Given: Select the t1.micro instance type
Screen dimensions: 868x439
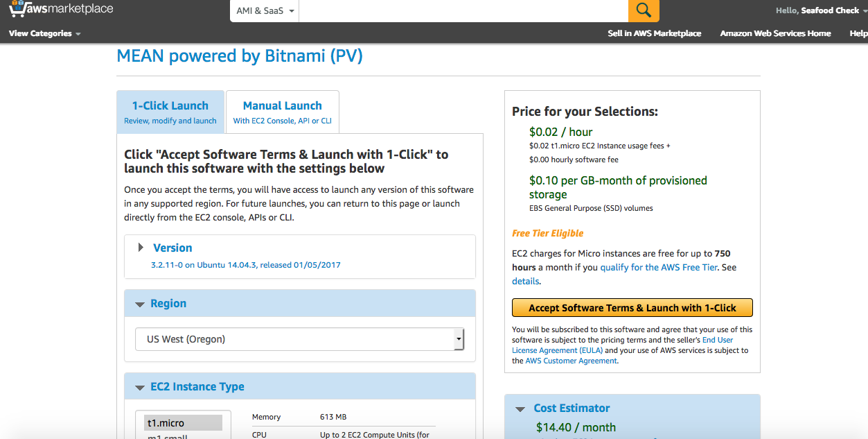Looking at the screenshot, I should (x=184, y=423).
